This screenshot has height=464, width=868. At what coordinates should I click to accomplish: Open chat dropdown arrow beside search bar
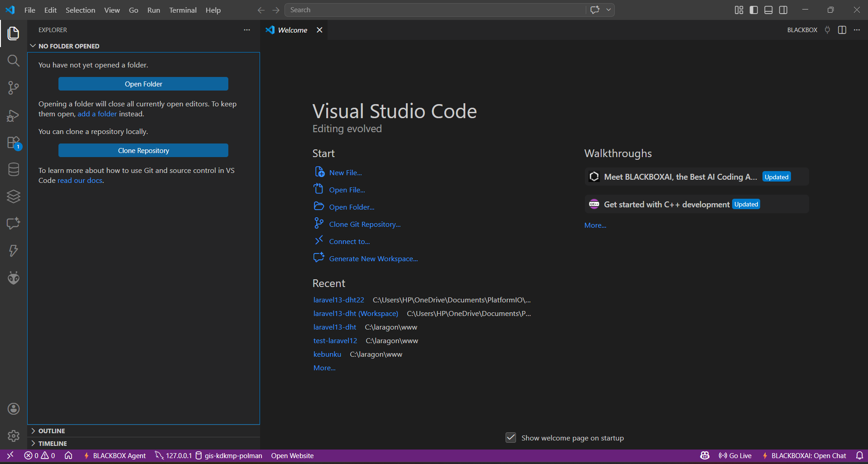pyautogui.click(x=609, y=10)
